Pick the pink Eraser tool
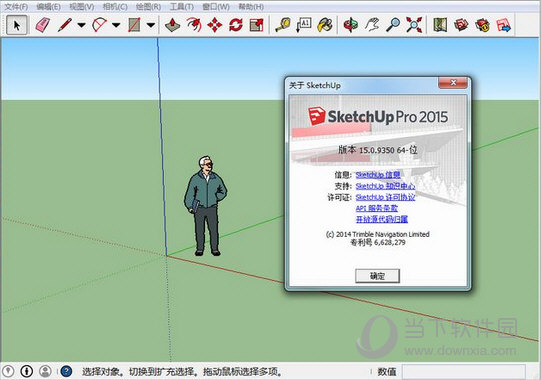The width and height of the screenshot is (541, 380). (42, 25)
